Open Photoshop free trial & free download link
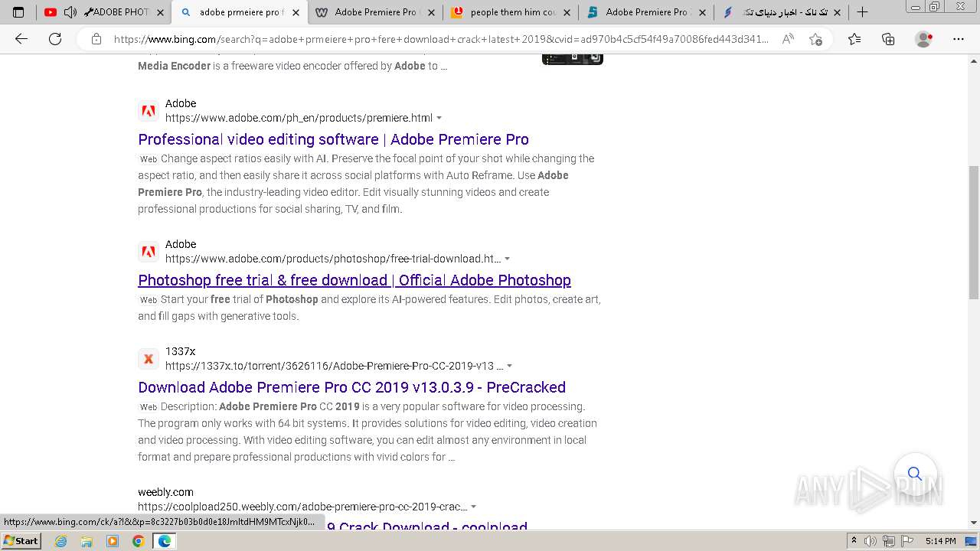Viewport: 980px width, 551px height. [x=354, y=280]
